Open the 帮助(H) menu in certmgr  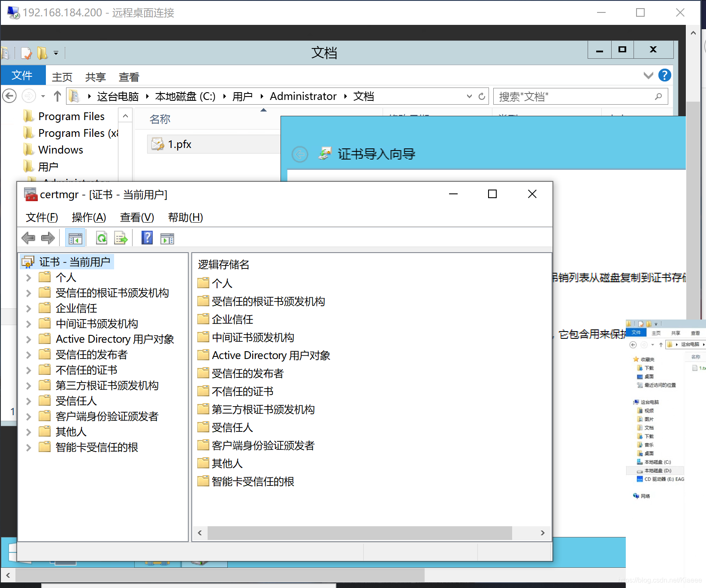click(185, 217)
